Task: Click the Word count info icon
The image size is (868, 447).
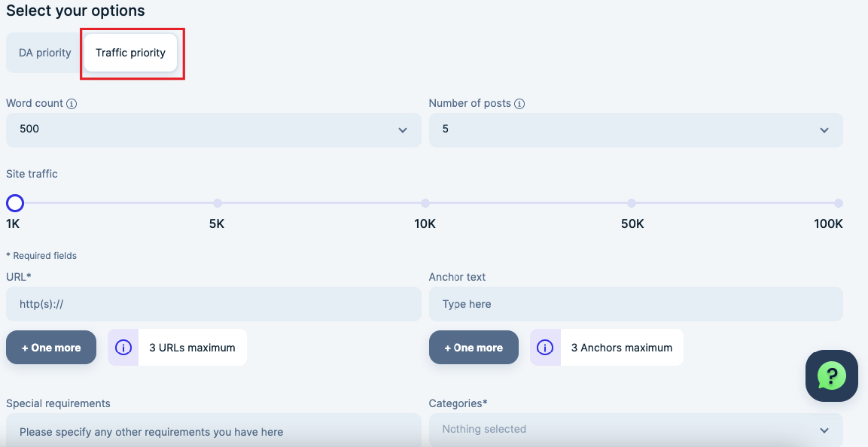Action: [72, 104]
